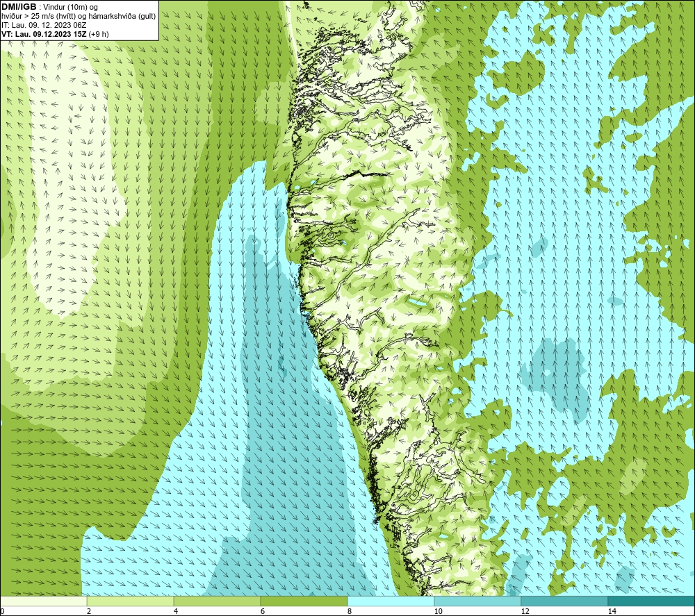695x616 pixels.
Task: Click the scale label '2'
Action: [x=89, y=611]
